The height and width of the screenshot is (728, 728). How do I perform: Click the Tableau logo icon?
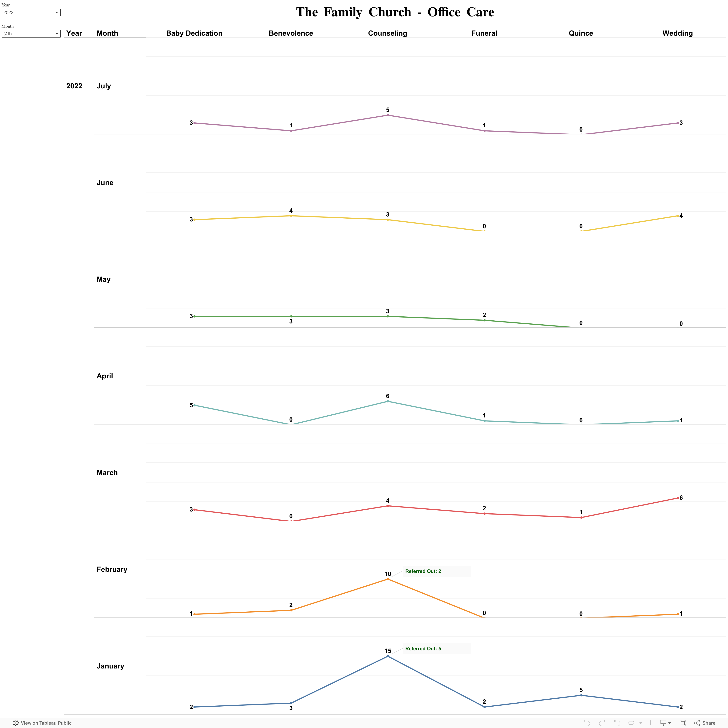(x=15, y=723)
